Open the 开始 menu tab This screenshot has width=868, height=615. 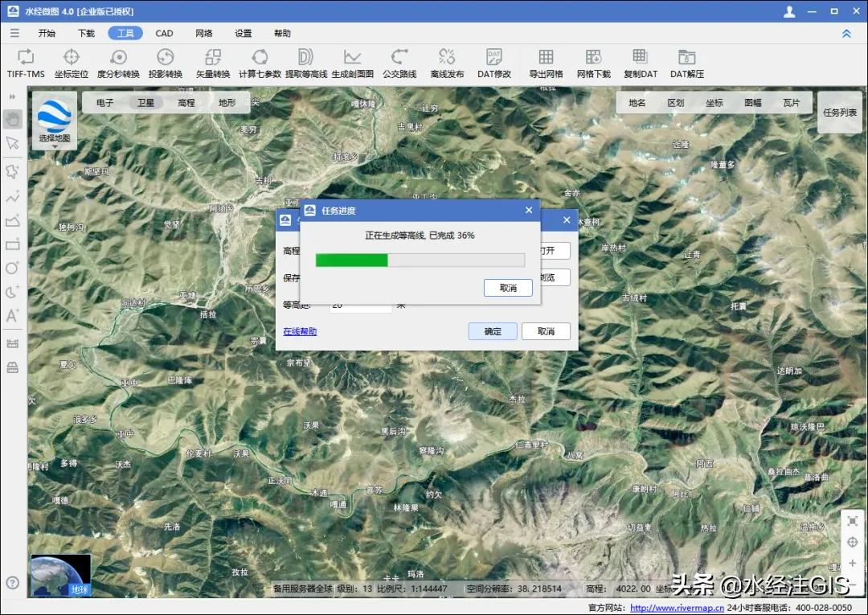point(47,33)
